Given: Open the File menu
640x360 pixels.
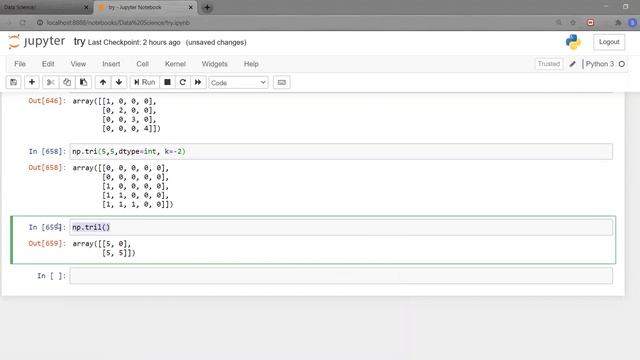Looking at the screenshot, I should [x=20, y=64].
